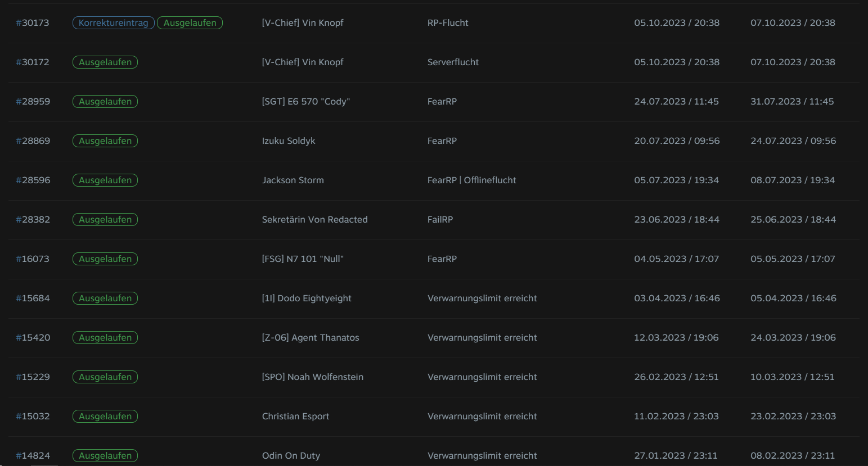Open entry #30173
The image size is (868, 466).
(32, 23)
